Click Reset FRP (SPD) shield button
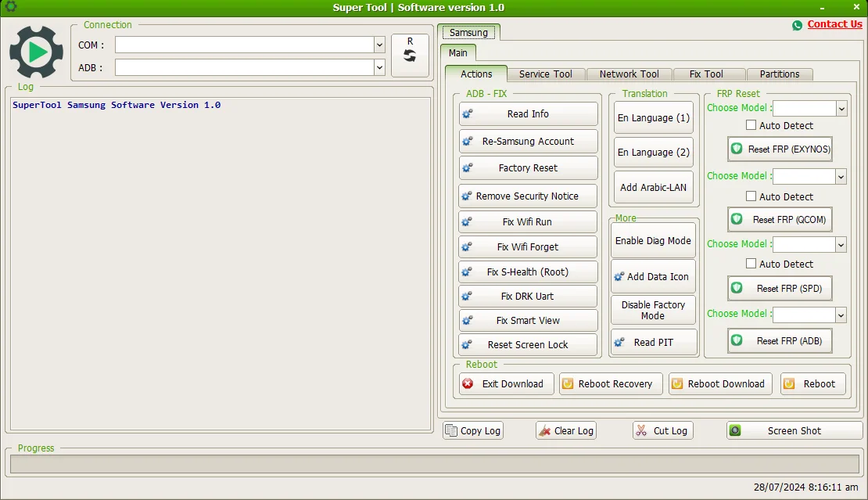 point(780,289)
